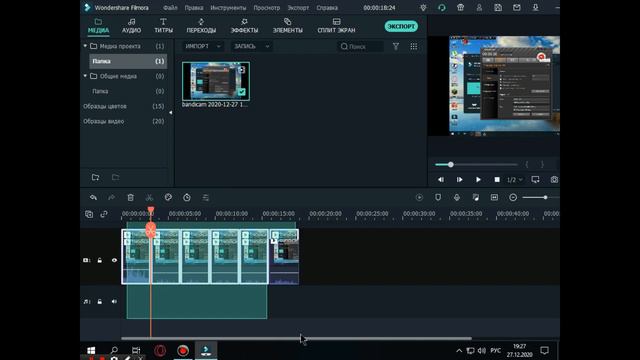Mute the audio track speaker icon
The width and height of the screenshot is (640, 360).
pyautogui.click(x=114, y=302)
